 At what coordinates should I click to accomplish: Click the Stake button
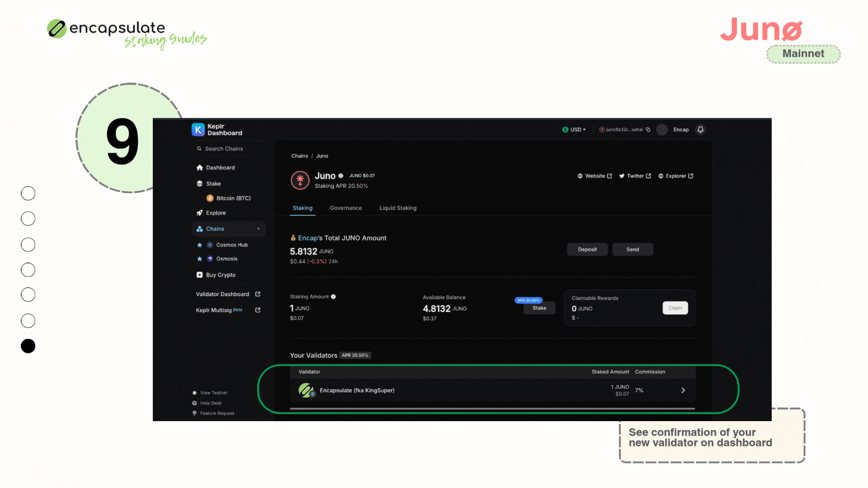pos(539,308)
